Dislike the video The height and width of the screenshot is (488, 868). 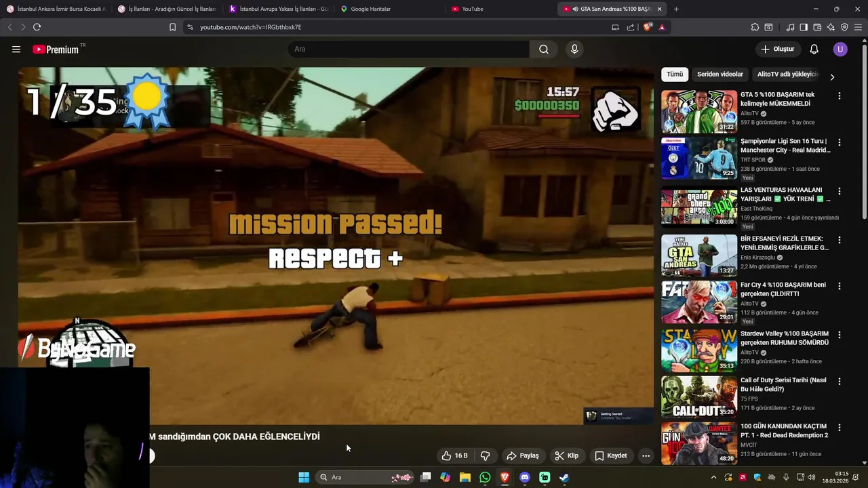point(485,455)
